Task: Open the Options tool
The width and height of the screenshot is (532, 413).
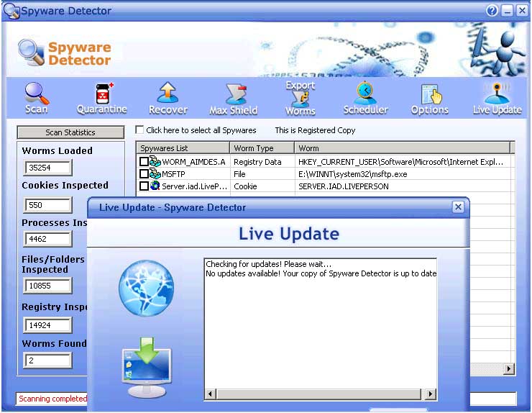Action: tap(430, 99)
